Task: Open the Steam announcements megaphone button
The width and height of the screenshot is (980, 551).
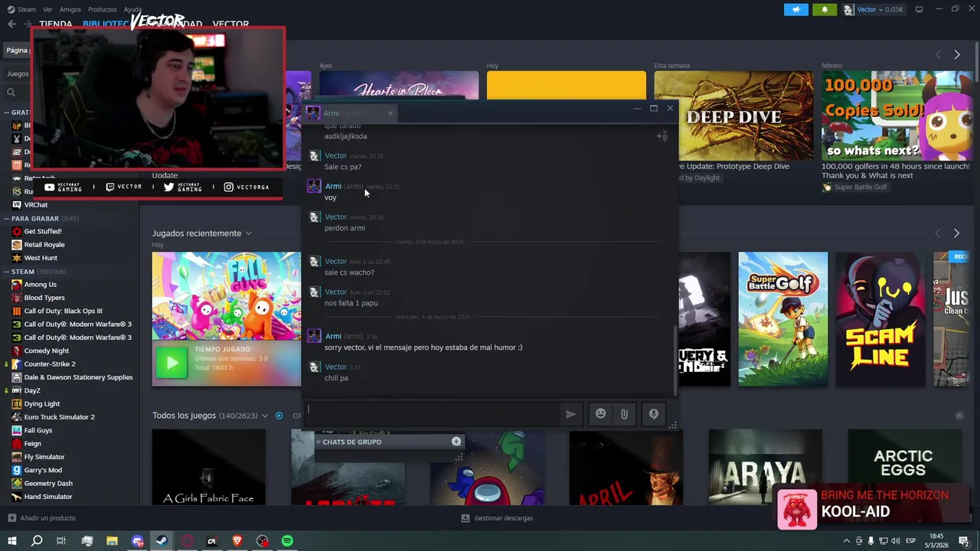Action: point(795,9)
